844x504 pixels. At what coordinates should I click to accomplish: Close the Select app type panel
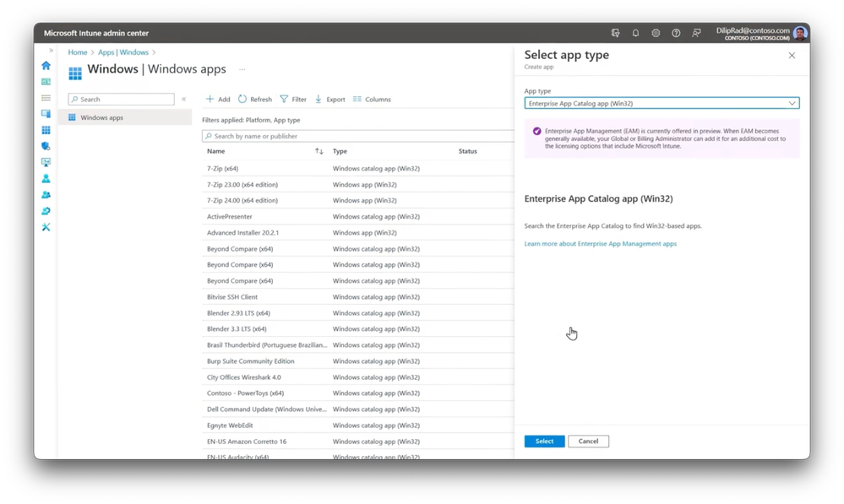tap(792, 56)
